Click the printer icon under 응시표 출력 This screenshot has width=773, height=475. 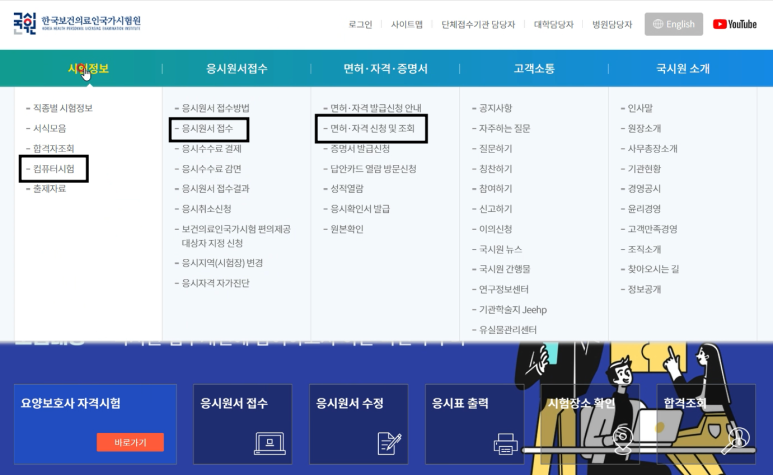505,441
